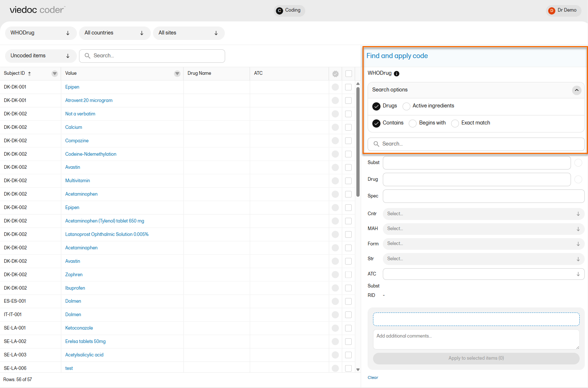Select the Exact match radio option

click(455, 123)
